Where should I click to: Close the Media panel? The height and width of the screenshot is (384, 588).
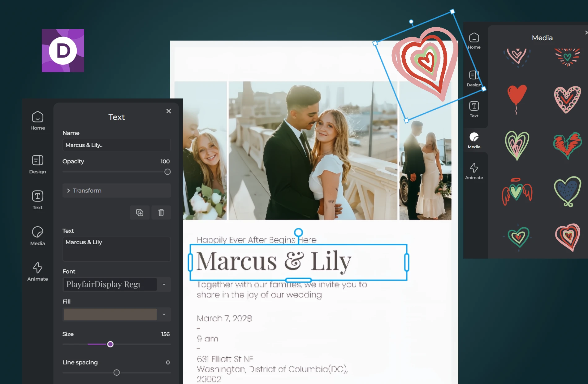click(586, 32)
